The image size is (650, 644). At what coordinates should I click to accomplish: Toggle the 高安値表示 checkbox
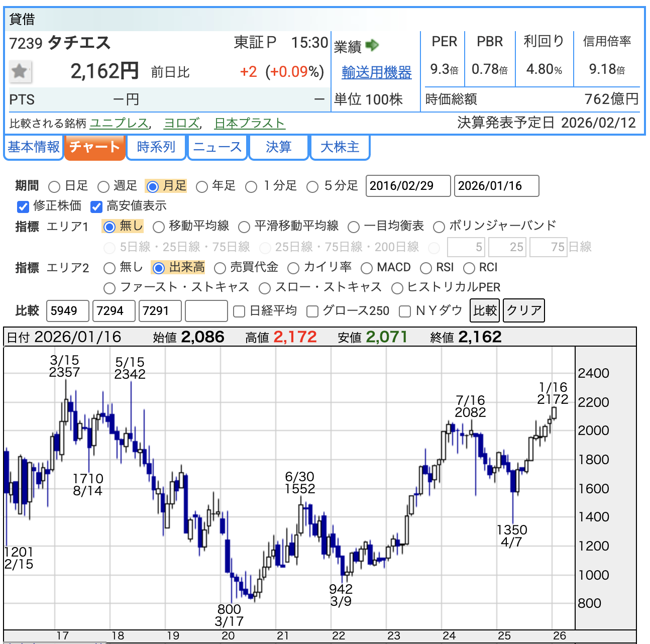[96, 206]
